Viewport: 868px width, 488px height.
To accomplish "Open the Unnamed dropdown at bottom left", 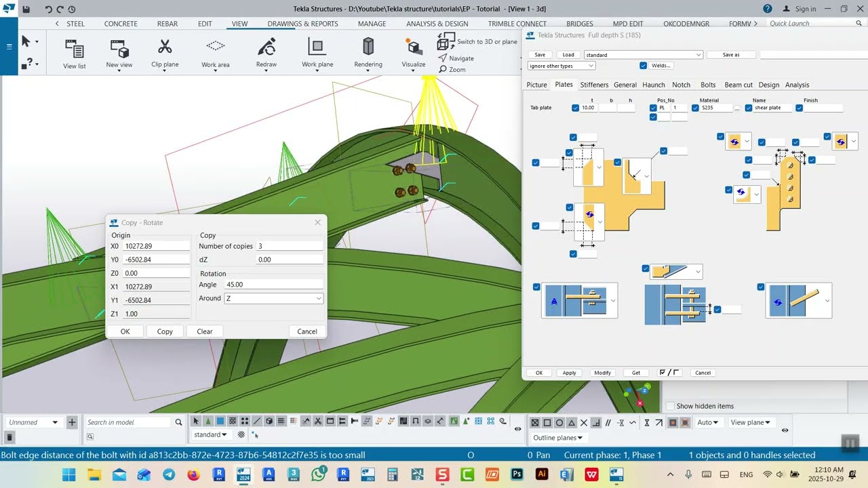I will pyautogui.click(x=33, y=422).
